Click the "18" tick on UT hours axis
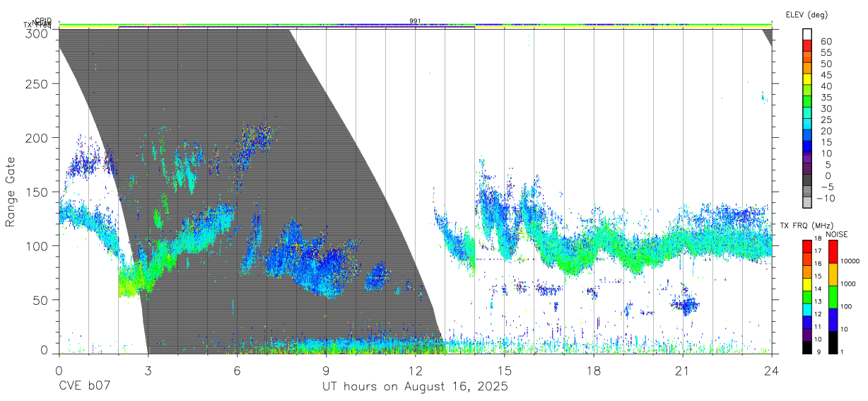 tap(593, 370)
